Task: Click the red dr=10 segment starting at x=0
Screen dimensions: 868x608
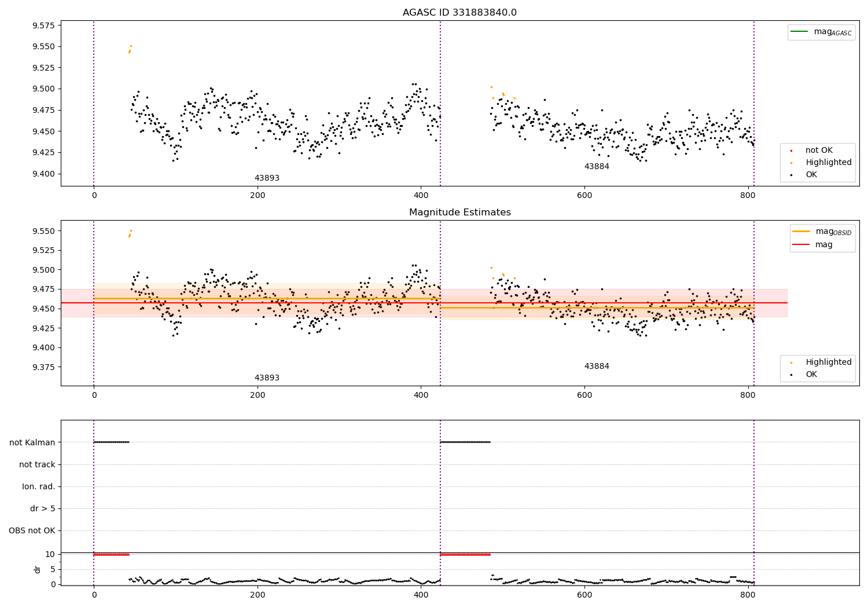Action: [112, 554]
